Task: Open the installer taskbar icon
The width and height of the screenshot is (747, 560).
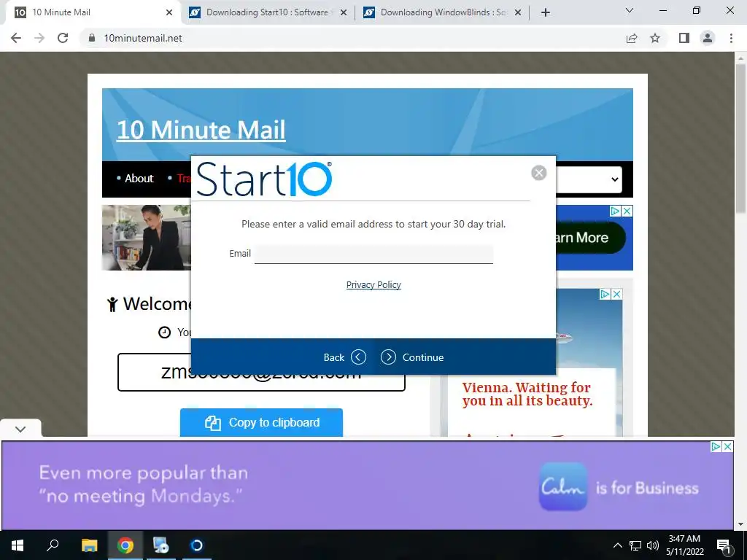Action: click(160, 545)
